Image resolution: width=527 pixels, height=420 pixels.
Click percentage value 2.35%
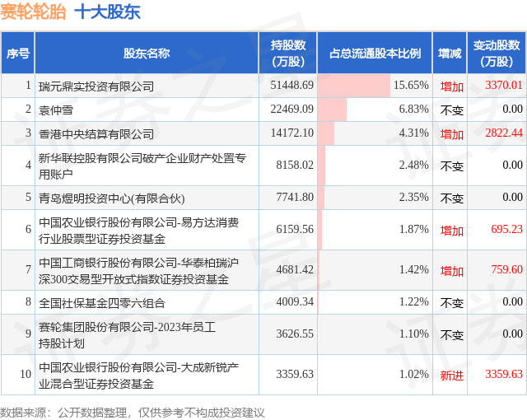tap(413, 197)
